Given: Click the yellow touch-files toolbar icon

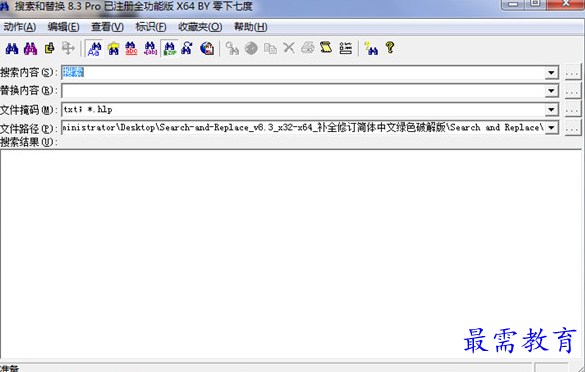Looking at the screenshot, I should (x=49, y=49).
